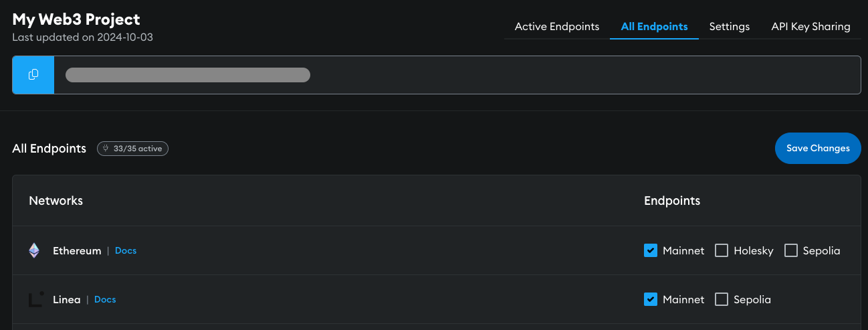Enable the Ethereum Sepolia endpoint
Image resolution: width=868 pixels, height=330 pixels.
pyautogui.click(x=791, y=250)
